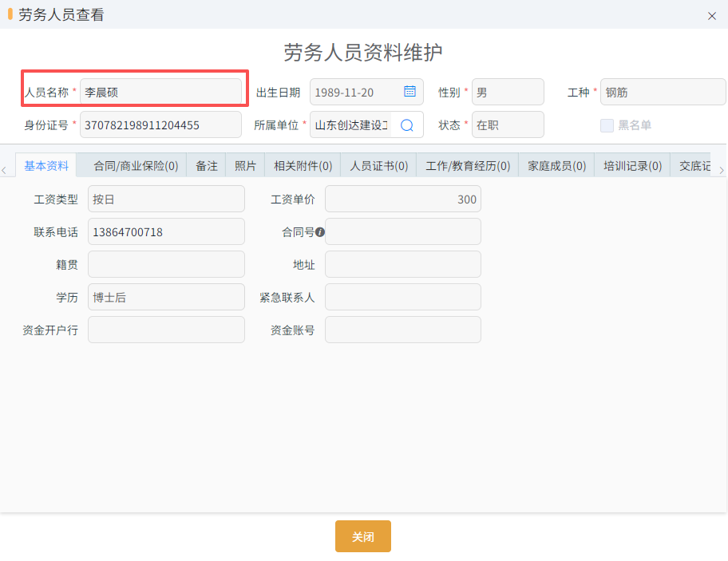Switch to the 培训记录(0) tab
The height and width of the screenshot is (561, 728).
(632, 166)
